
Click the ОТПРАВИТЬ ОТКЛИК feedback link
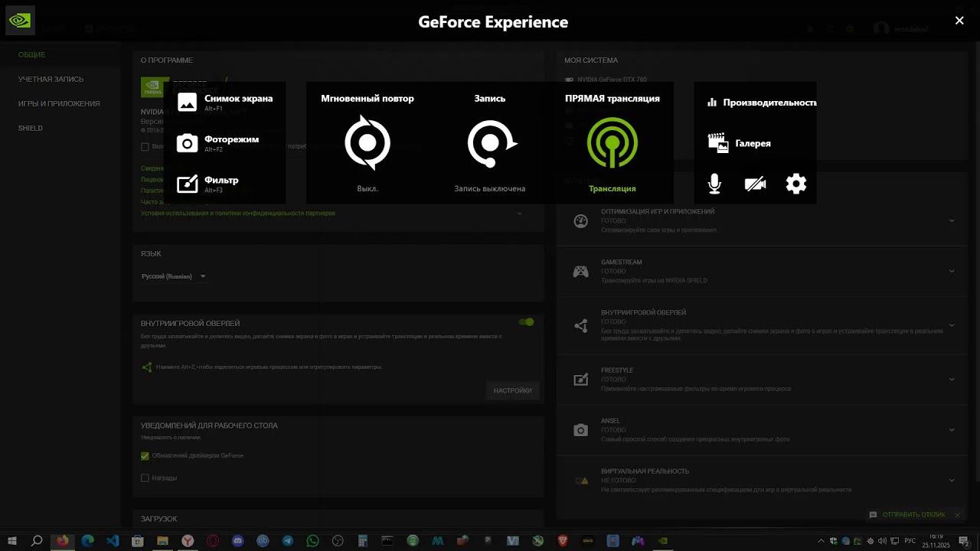[913, 515]
